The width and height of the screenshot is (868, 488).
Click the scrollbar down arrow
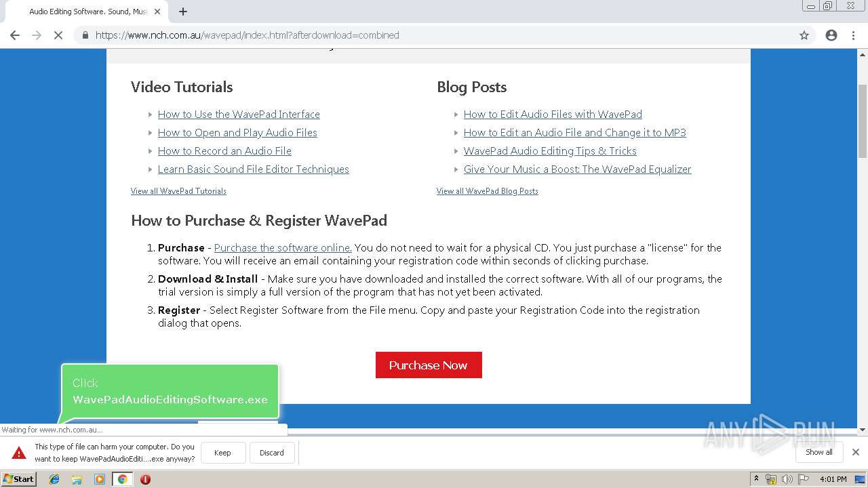(863, 430)
